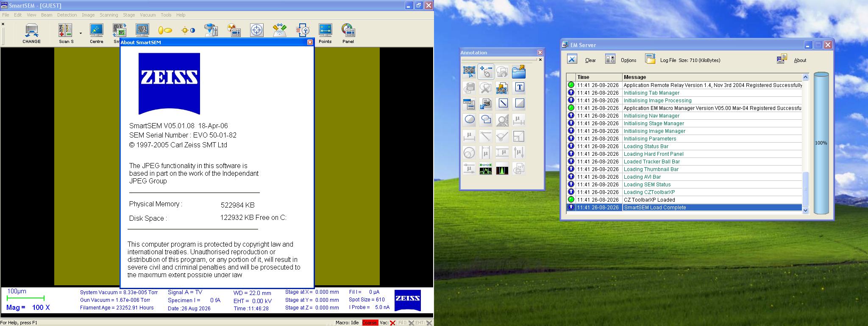This screenshot has width=868, height=326.
Task: Click the CHANGE specimen toolbar icon
Action: click(x=32, y=34)
